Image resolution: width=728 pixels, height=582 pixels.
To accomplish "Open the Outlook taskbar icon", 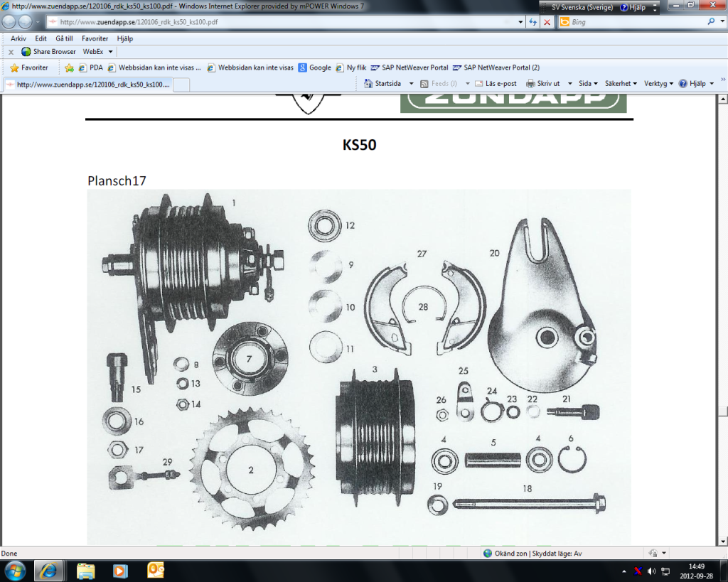I will [x=156, y=571].
